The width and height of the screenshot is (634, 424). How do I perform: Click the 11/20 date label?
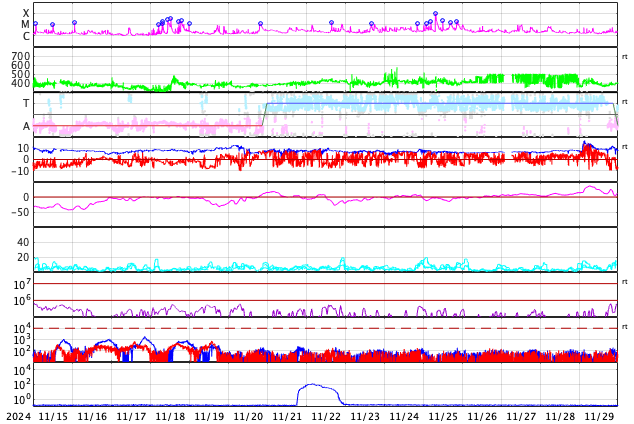pyautogui.click(x=248, y=417)
